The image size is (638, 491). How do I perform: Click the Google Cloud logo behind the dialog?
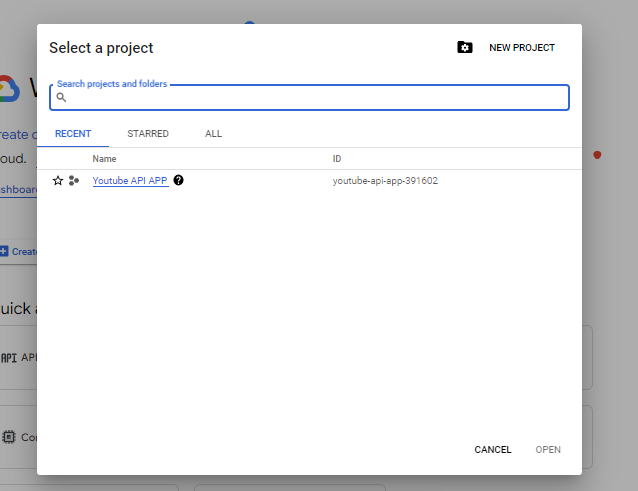9,88
